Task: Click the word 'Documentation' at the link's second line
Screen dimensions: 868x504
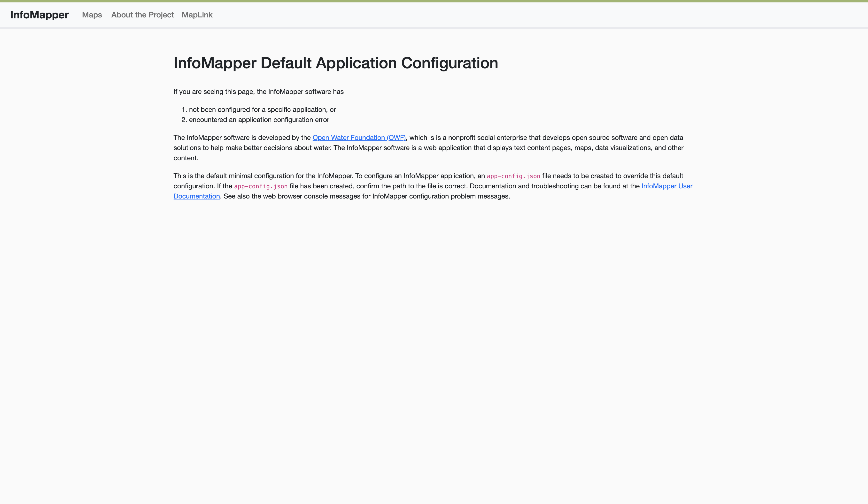Action: (196, 196)
